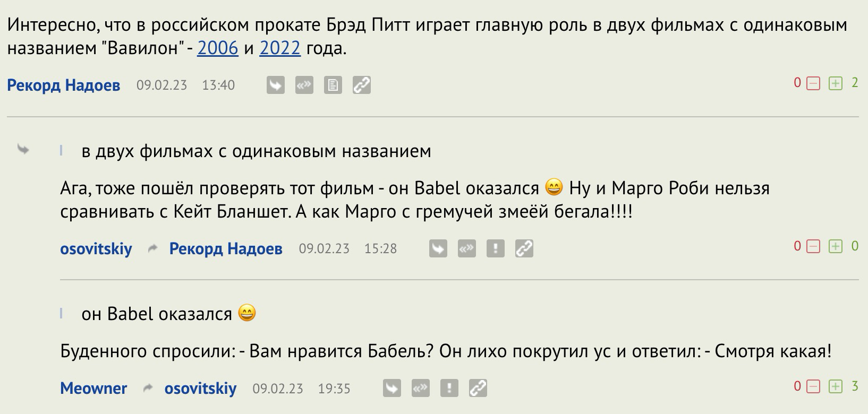
Task: Click reply arrow icon on Meowner's 19:35 comment
Action: coord(392,389)
